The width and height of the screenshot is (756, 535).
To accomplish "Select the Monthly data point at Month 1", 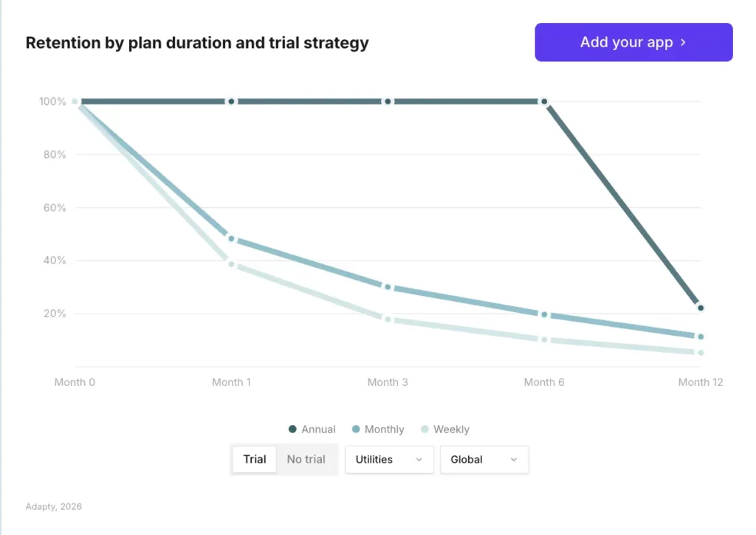I will (x=231, y=238).
